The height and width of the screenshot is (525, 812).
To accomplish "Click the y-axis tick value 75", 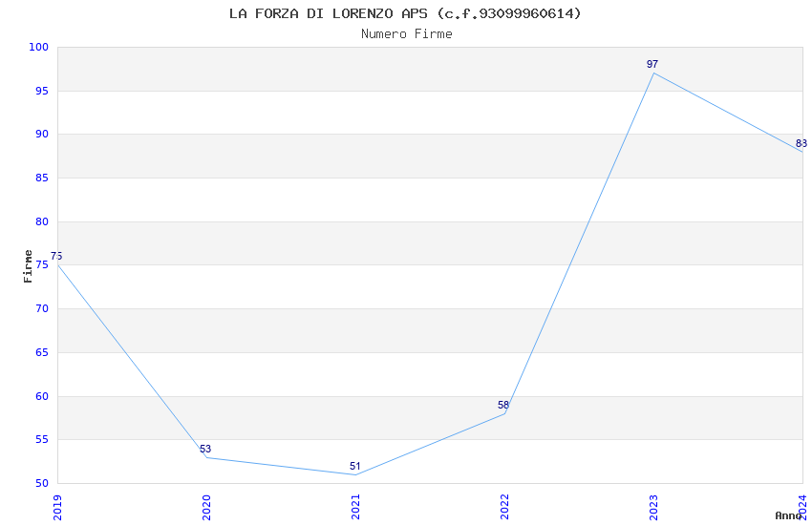I will tap(42, 264).
